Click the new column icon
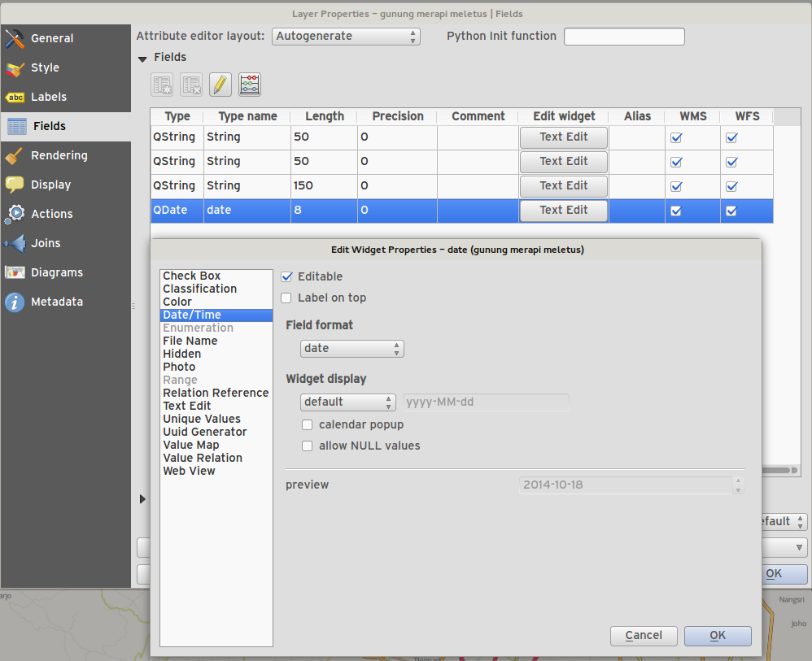This screenshot has height=661, width=812. pos(162,85)
